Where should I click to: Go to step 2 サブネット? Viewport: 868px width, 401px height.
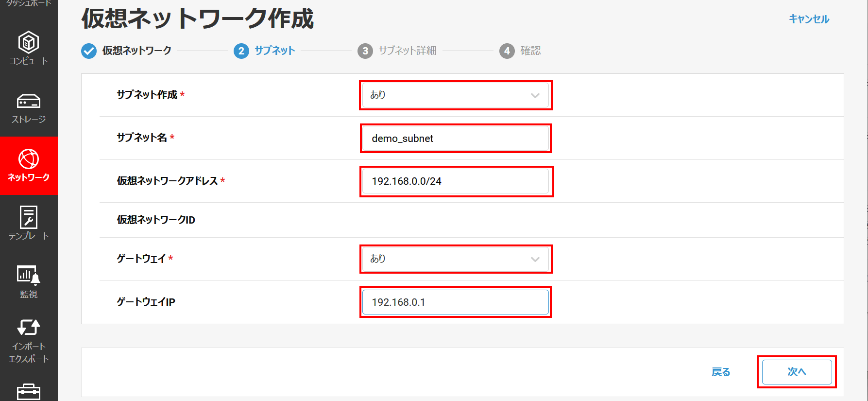click(x=265, y=51)
